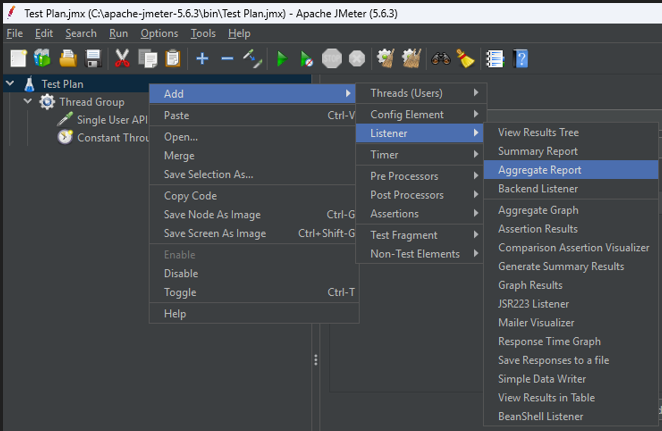Click the Copy toolbar icon
Viewport: 662px width, 431px height.
(148, 58)
